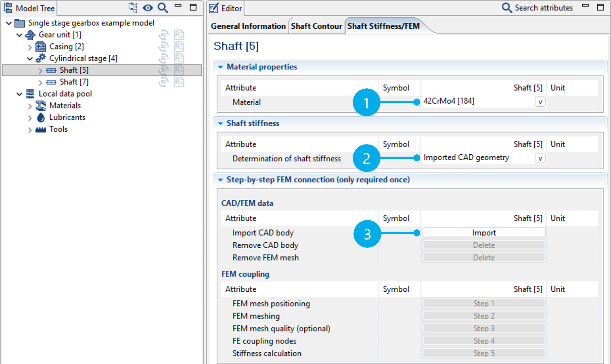Open the General Information tab
Screen dimensions: 611x364
coord(248,26)
